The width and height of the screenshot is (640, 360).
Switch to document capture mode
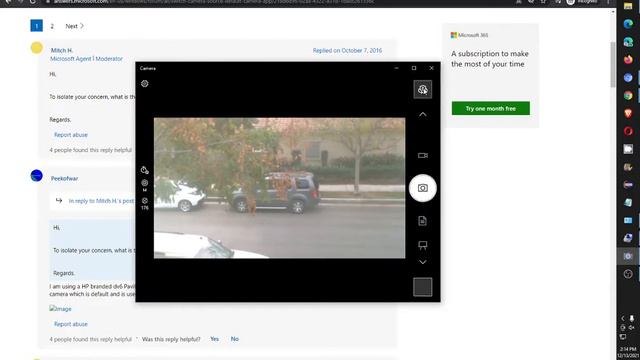click(422, 221)
